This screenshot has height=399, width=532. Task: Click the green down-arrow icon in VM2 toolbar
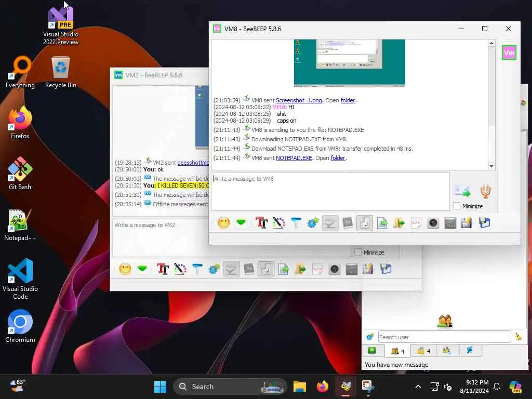142,269
